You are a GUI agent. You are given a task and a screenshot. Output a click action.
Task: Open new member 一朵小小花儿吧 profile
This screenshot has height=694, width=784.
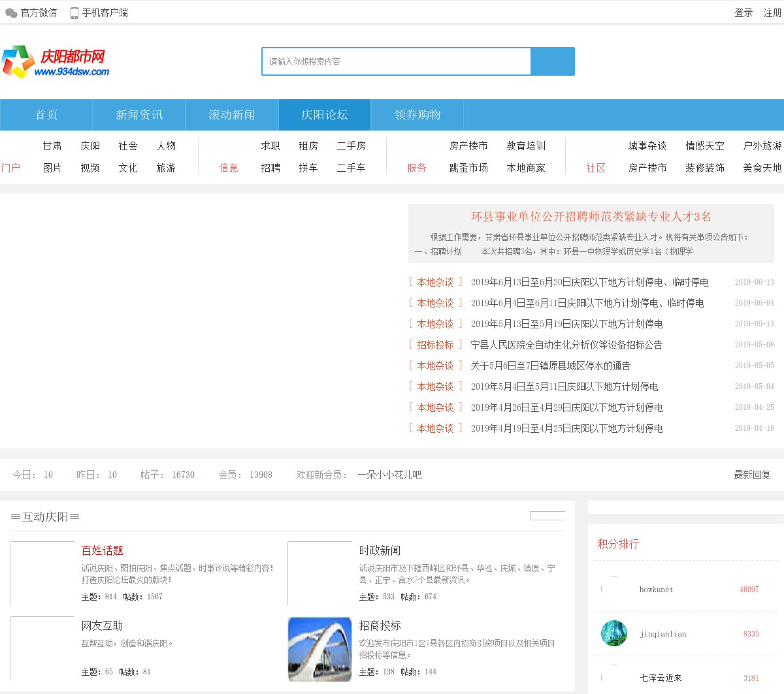click(389, 475)
